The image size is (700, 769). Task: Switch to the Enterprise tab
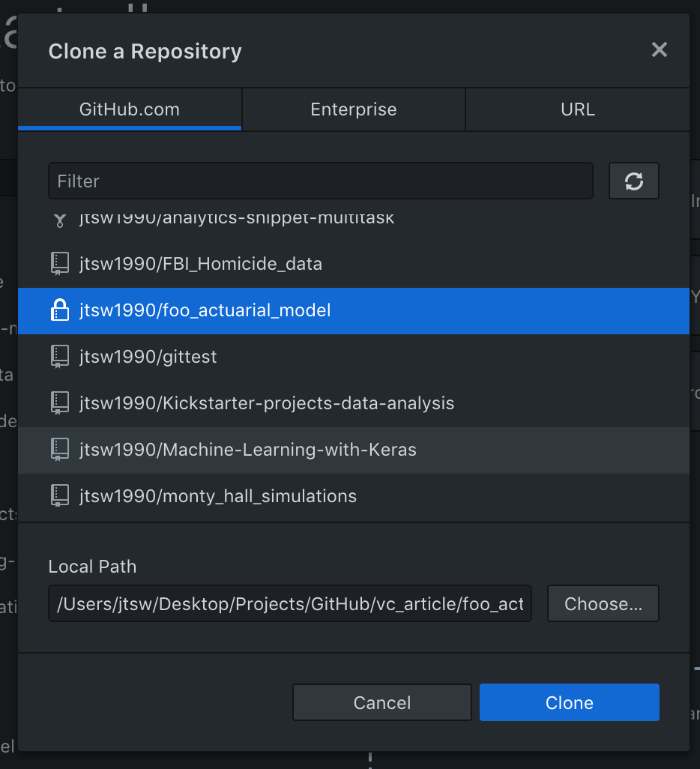353,109
